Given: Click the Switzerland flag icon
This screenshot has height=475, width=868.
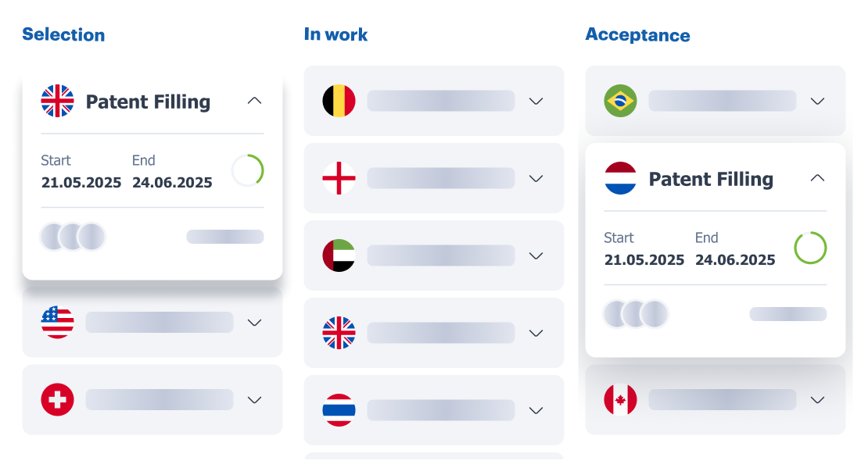Looking at the screenshot, I should (57, 399).
